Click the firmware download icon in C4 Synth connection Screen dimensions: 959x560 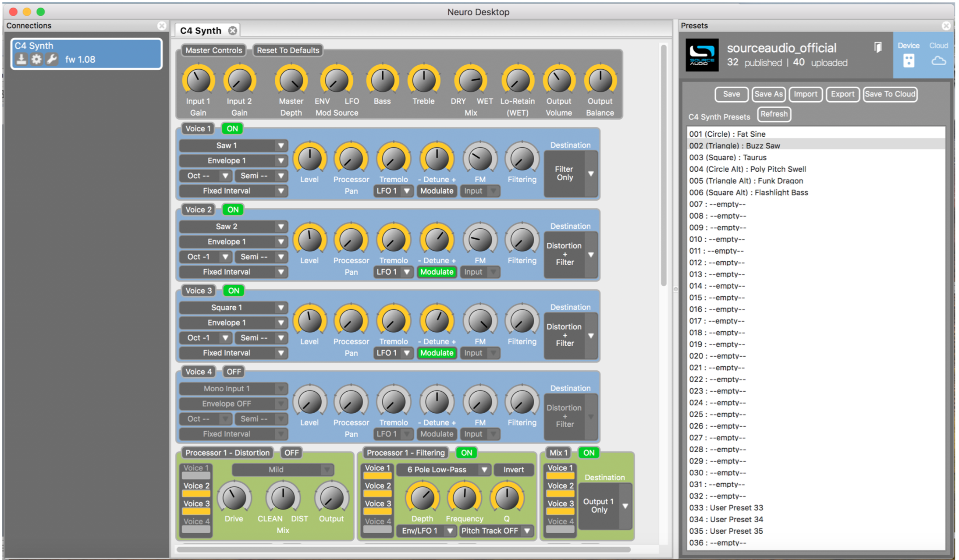coord(21,59)
